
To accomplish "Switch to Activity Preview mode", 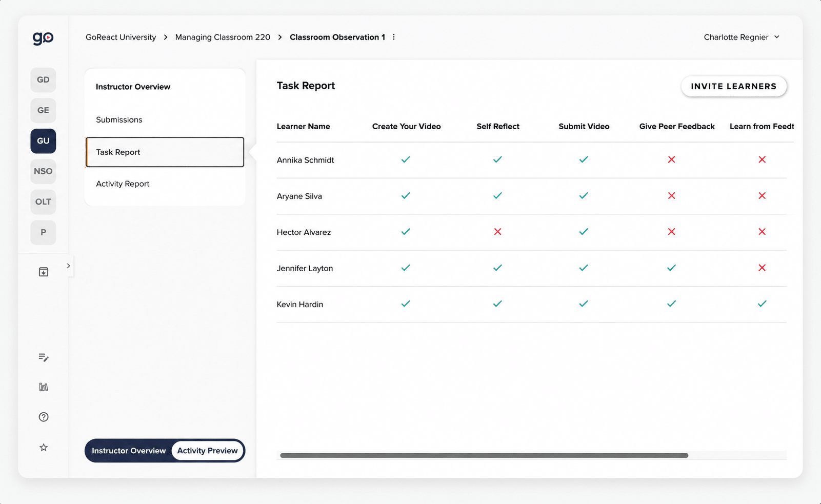I will [207, 451].
